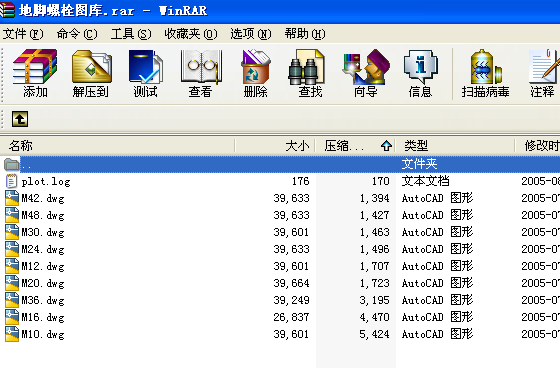The image size is (560, 368).
Task: Select the M10.dwg file icon
Action: (12, 334)
